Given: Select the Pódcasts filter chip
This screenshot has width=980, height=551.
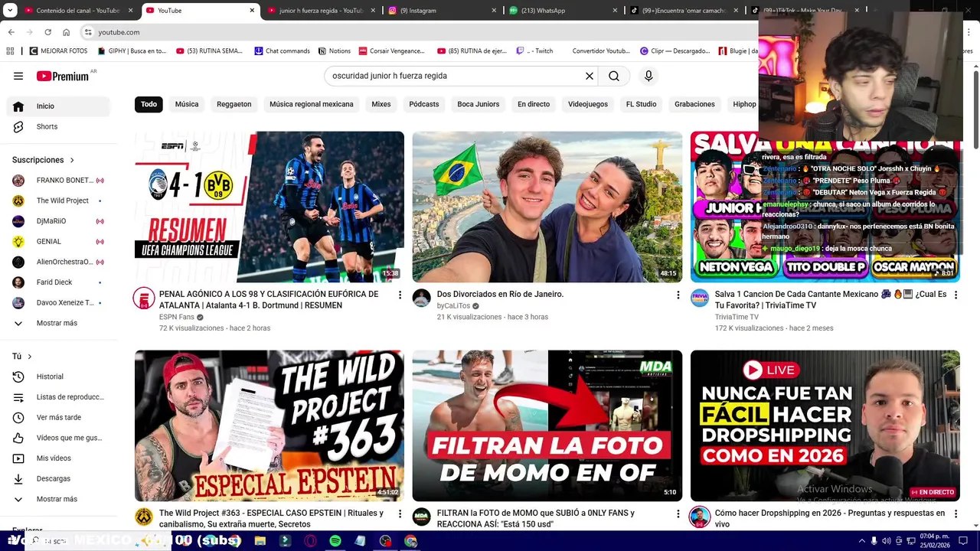Looking at the screenshot, I should (x=424, y=104).
